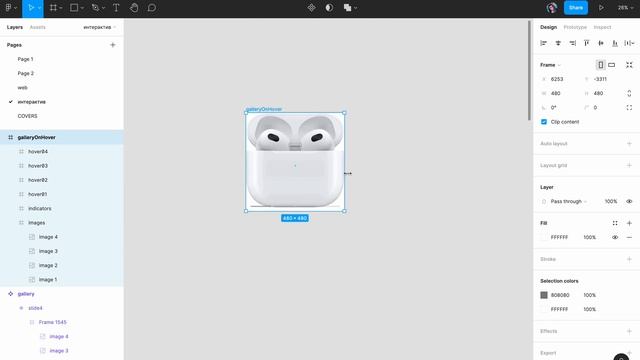
Task: Open the Figma main menu icon
Action: pyautogui.click(x=8, y=8)
